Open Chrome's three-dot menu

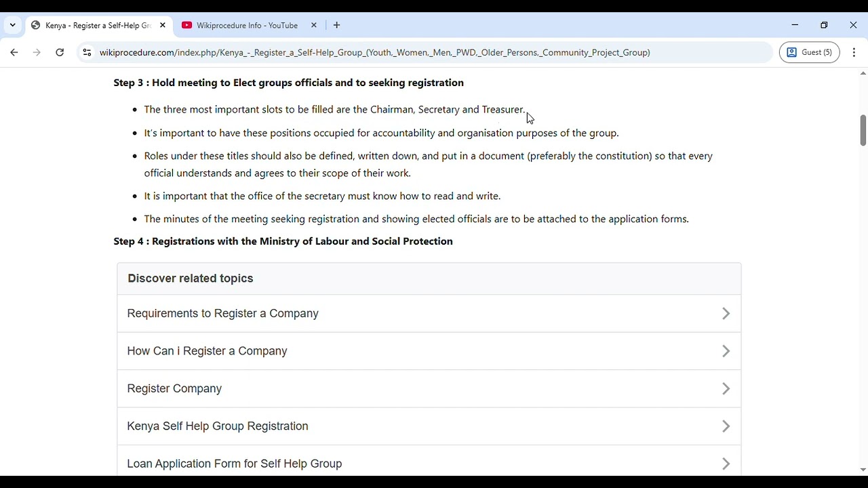click(x=854, y=52)
